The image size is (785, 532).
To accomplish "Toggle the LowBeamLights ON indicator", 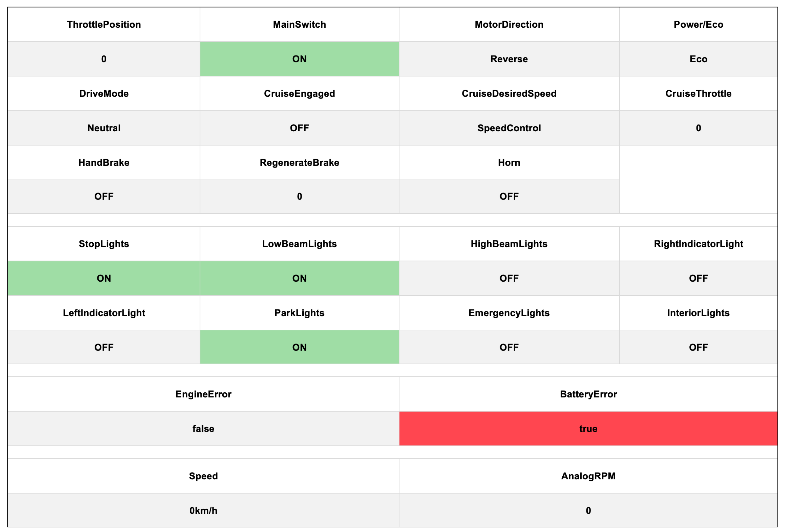I will pos(299,278).
